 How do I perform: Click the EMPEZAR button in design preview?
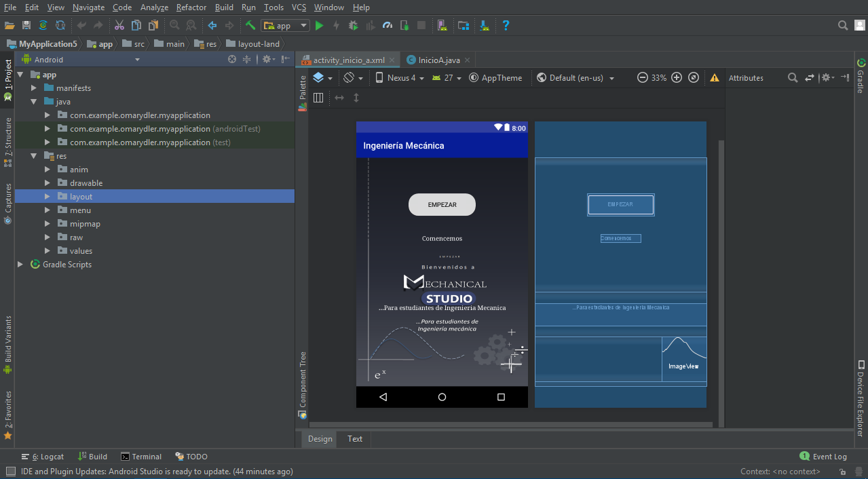tap(442, 205)
